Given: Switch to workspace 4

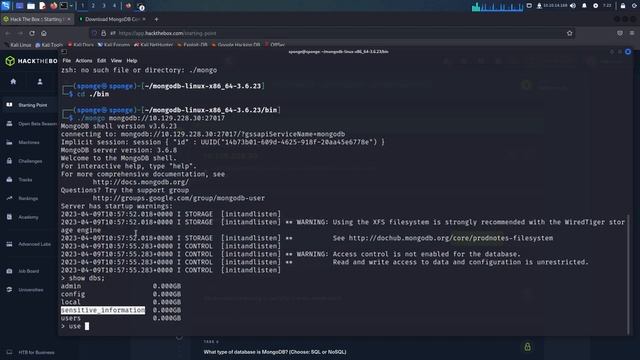Looking at the screenshot, I should tap(114, 6).
